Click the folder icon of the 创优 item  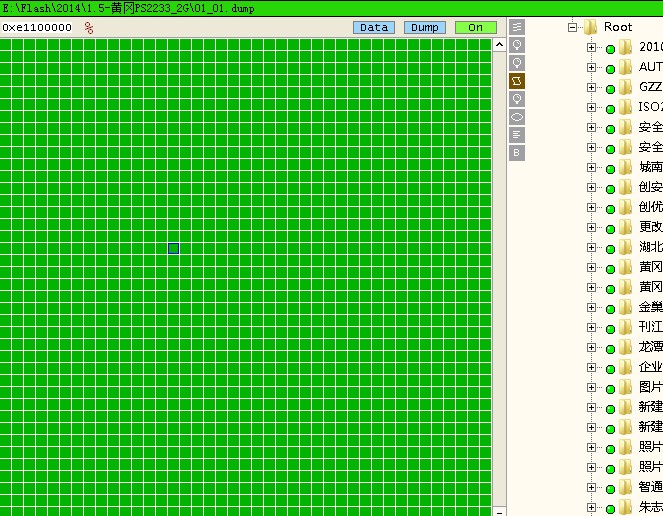click(x=625, y=207)
